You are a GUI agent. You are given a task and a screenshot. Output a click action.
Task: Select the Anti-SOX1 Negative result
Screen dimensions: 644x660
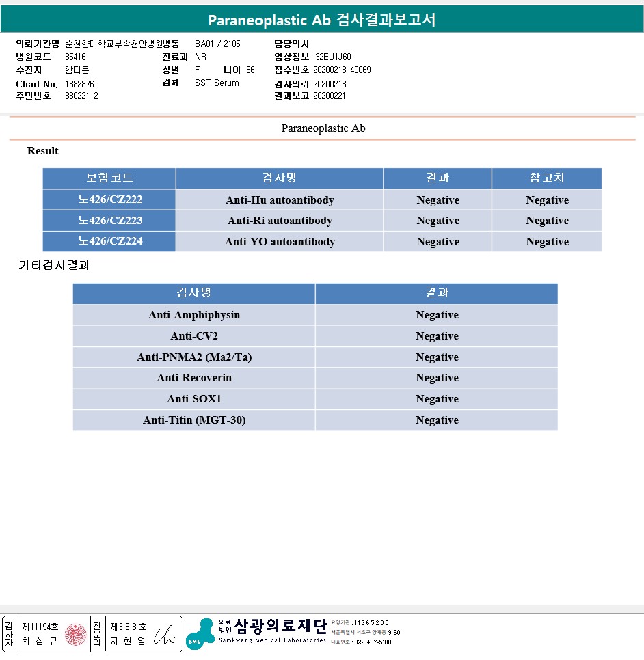437,399
